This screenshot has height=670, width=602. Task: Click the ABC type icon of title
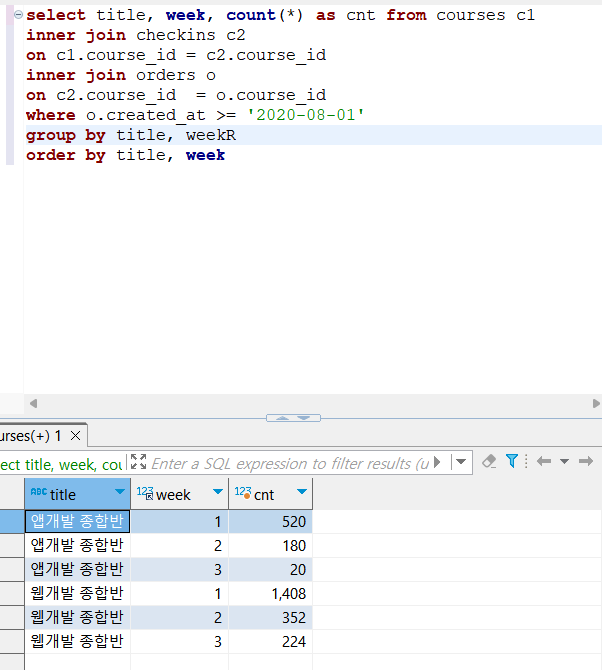[38, 492]
